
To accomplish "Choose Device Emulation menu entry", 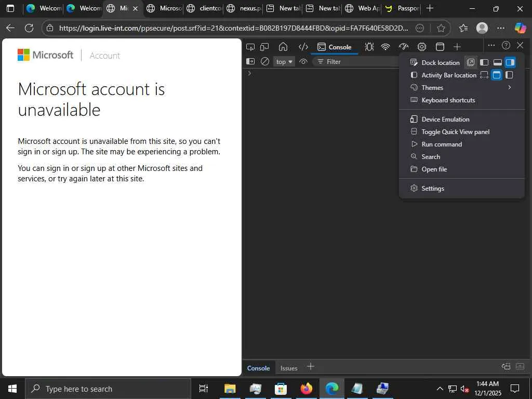I will click(462, 119).
